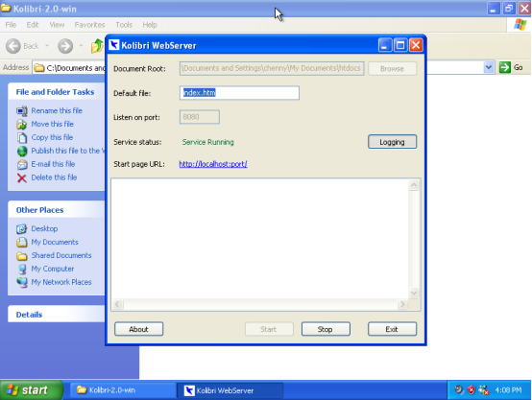The height and width of the screenshot is (400, 532).
Task: Open the About dialog in Kolibri WebServer
Action: pos(139,329)
